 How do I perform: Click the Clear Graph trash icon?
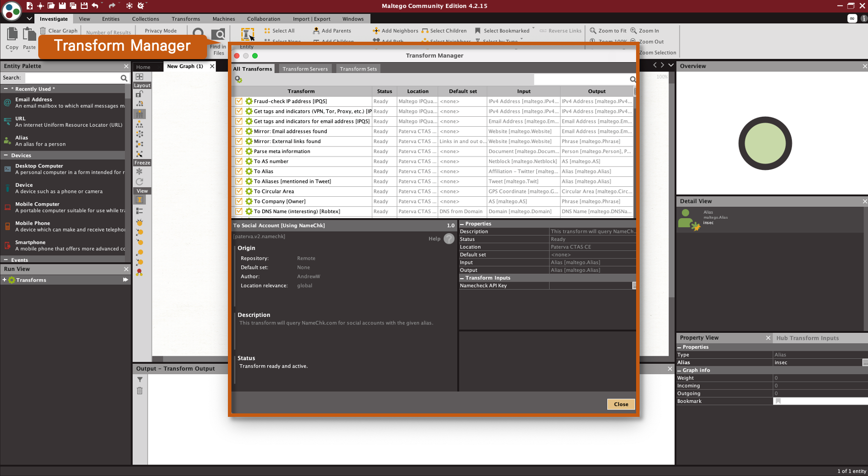[x=43, y=31]
